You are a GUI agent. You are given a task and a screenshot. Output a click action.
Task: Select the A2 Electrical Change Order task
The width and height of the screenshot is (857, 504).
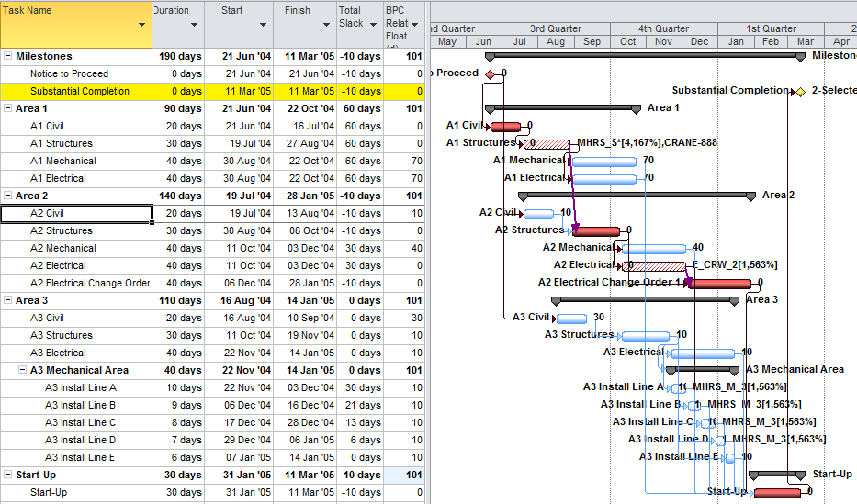click(90, 284)
